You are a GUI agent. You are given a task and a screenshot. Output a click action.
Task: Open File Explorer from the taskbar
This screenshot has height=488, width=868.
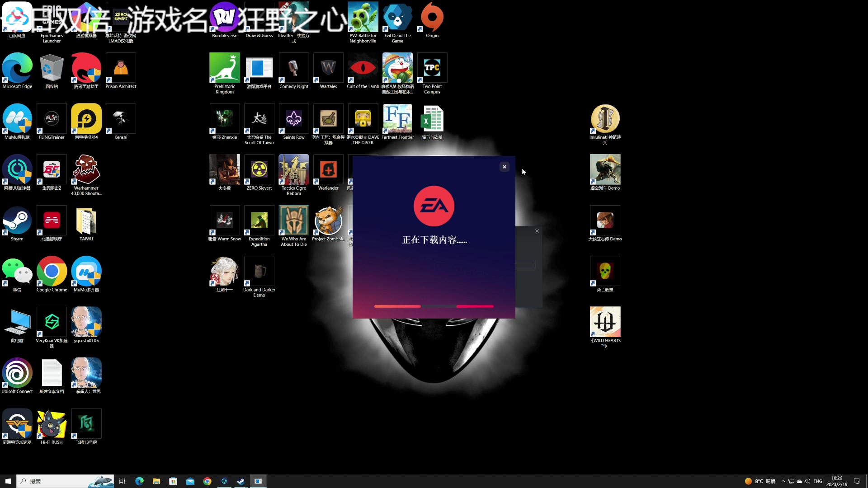pos(156,481)
